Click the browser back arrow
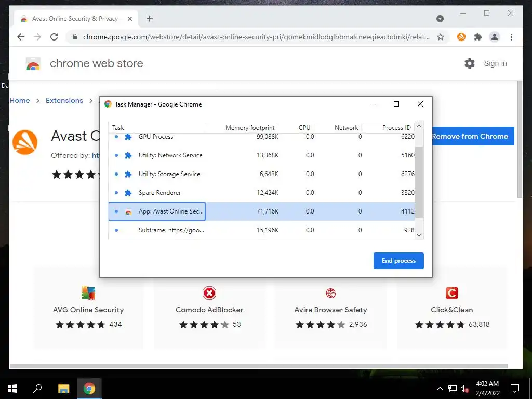 tap(21, 37)
